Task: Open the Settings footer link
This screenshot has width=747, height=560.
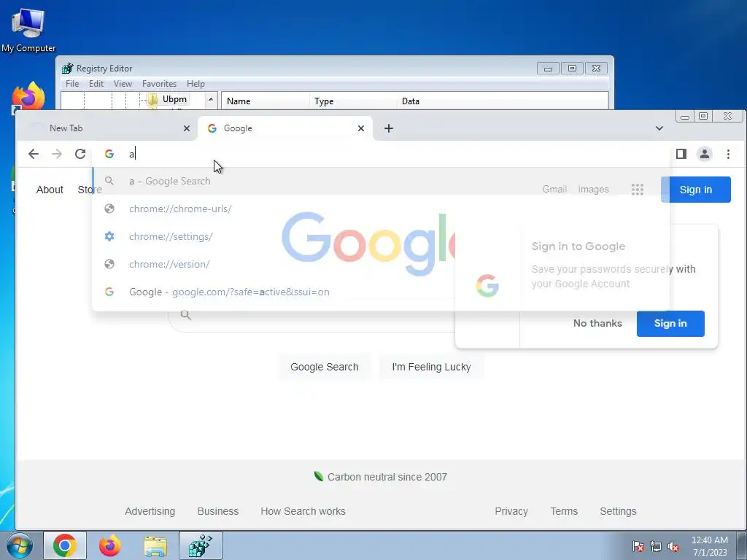Action: [618, 511]
